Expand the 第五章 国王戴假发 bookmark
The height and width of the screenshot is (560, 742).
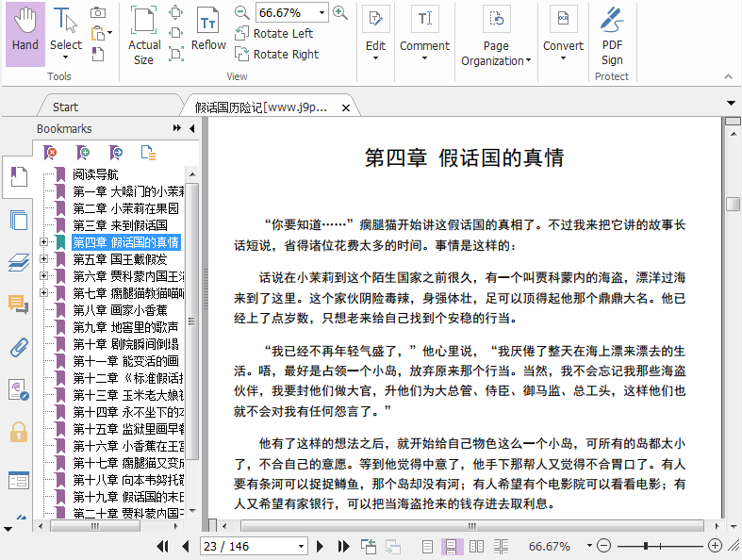pos(43,259)
